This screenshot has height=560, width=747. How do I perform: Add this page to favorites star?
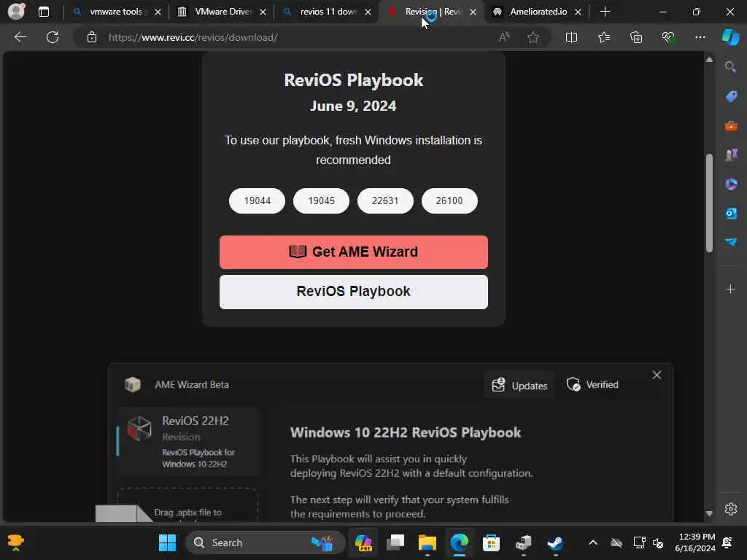click(x=533, y=37)
